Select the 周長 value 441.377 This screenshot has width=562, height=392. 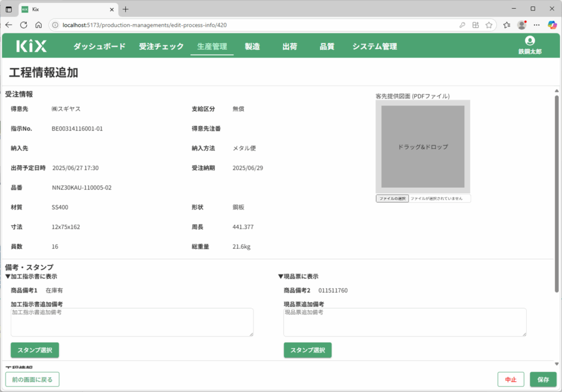[x=243, y=227]
